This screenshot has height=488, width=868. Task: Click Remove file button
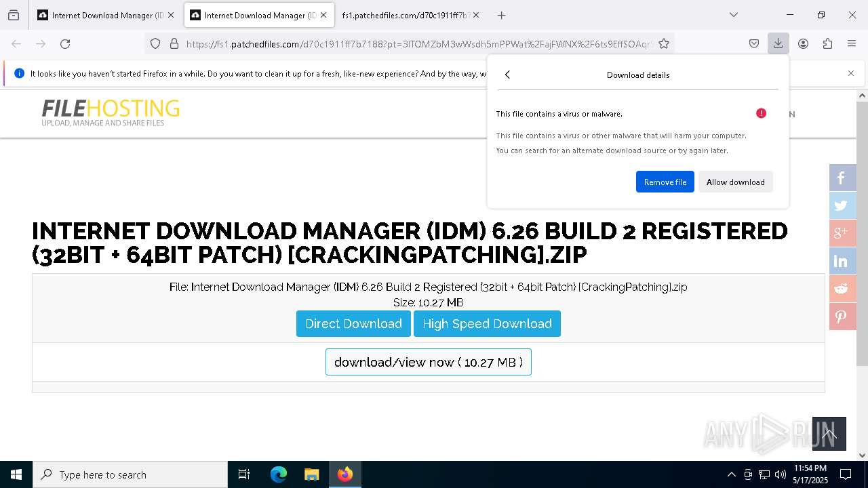pos(665,182)
